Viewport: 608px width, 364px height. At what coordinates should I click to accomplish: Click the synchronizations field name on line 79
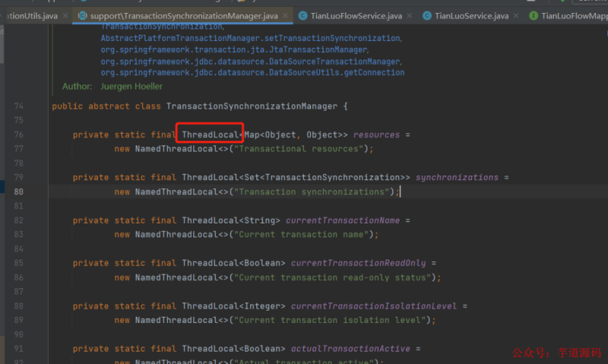457,177
